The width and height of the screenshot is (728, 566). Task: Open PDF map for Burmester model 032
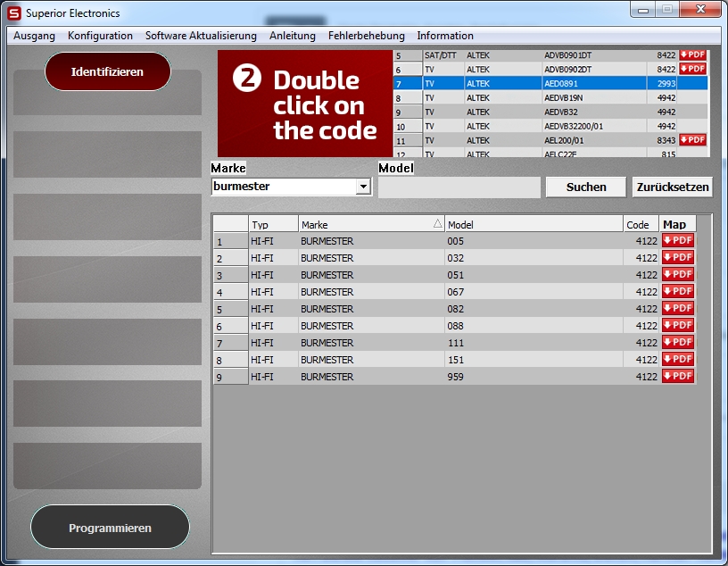(677, 258)
